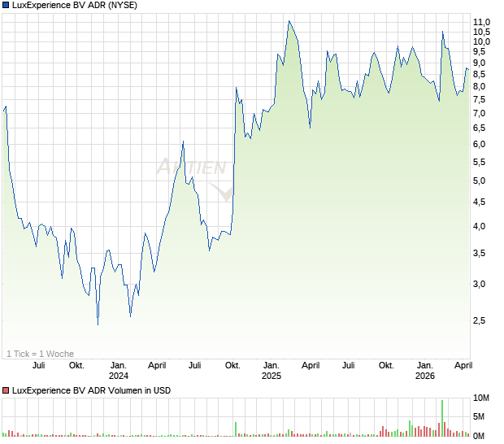Viewport: 504px width, 444px height.
Task: Click the Jan. 2026 date label
Action: (425, 370)
